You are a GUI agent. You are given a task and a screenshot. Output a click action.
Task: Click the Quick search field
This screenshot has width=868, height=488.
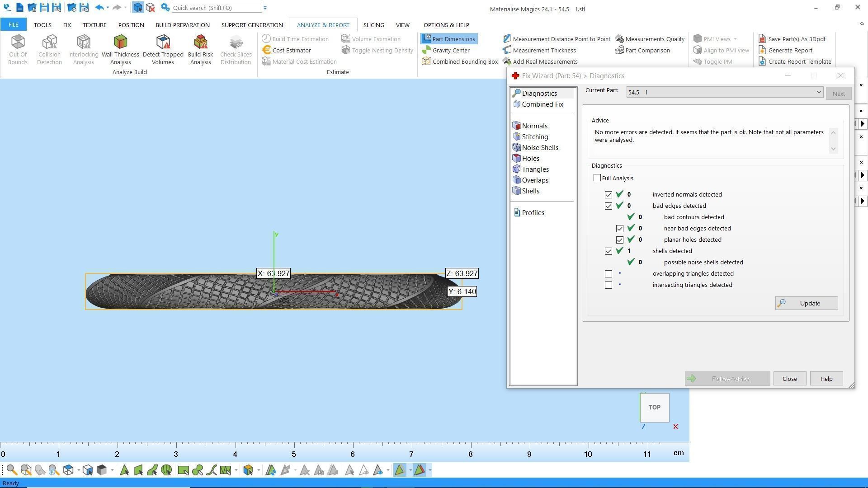[x=216, y=8]
